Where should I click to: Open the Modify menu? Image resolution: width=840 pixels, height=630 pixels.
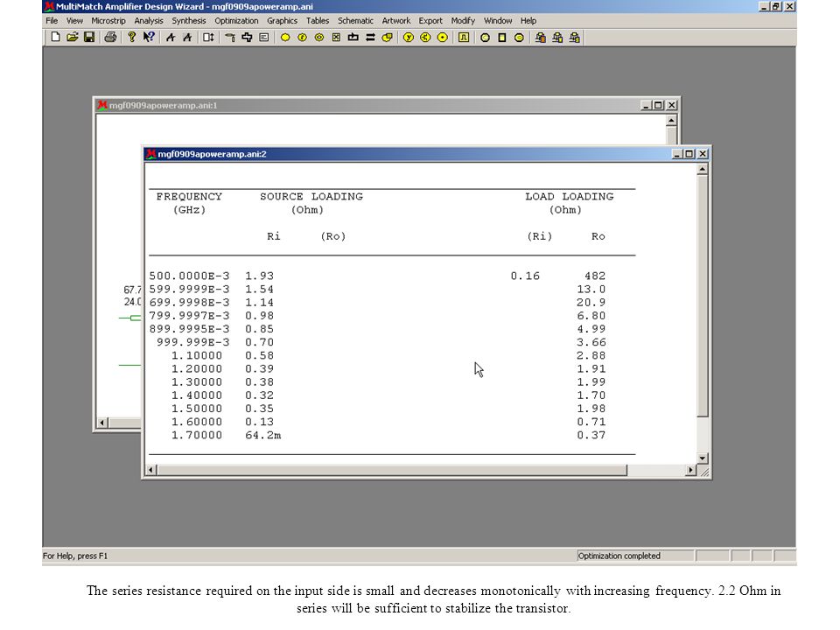point(463,20)
